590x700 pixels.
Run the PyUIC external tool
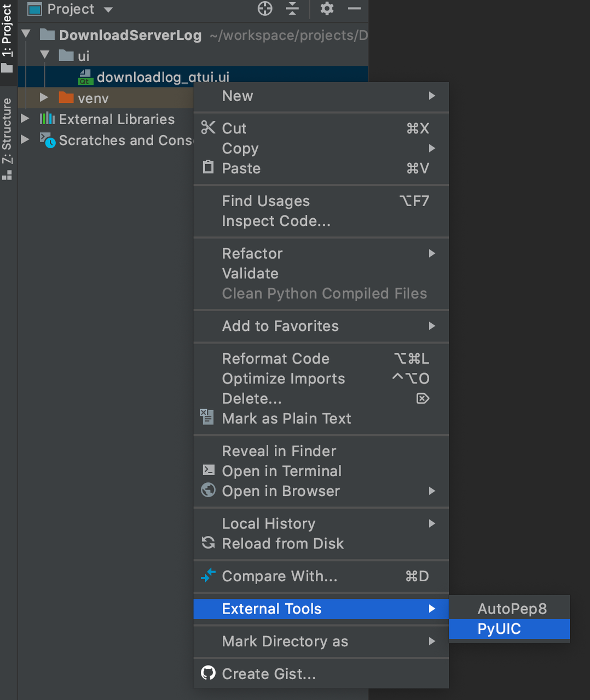tap(510, 629)
